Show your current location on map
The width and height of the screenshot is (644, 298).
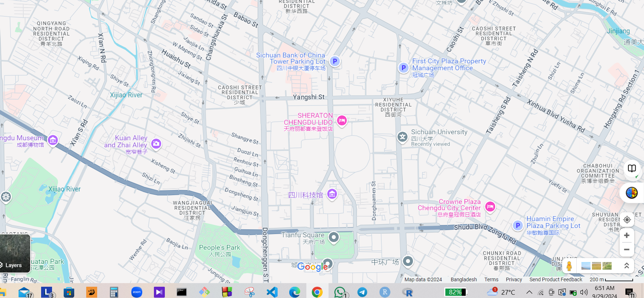(627, 220)
